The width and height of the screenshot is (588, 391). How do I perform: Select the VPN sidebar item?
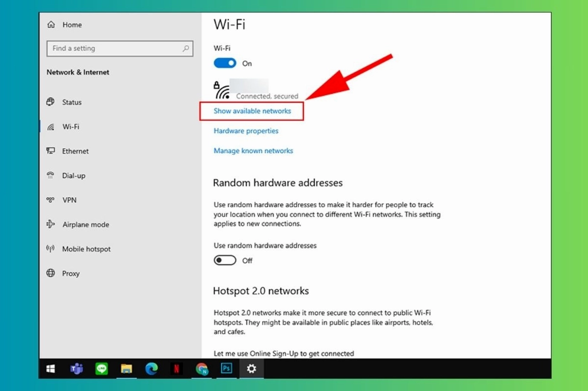(x=69, y=200)
